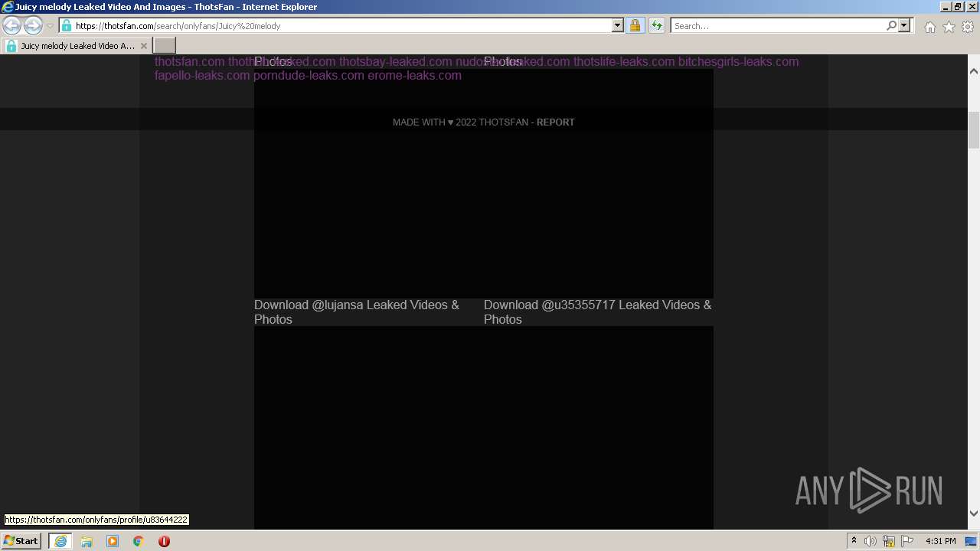
Task: Show hidden tray icons arrow
Action: (854, 540)
